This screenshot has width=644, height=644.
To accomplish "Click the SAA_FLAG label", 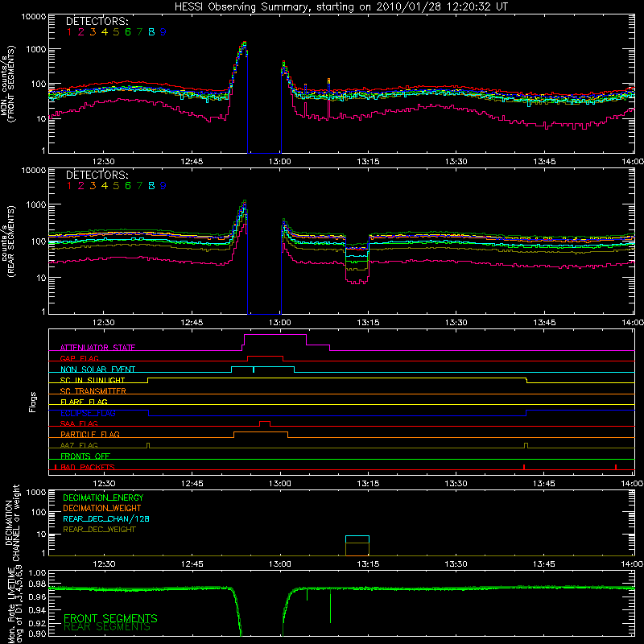I will tap(79, 423).
